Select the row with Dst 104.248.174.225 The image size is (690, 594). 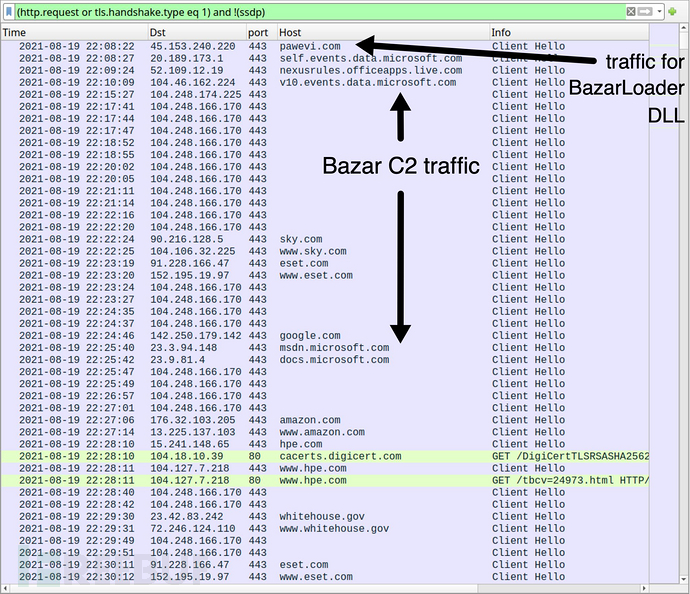[x=325, y=95]
